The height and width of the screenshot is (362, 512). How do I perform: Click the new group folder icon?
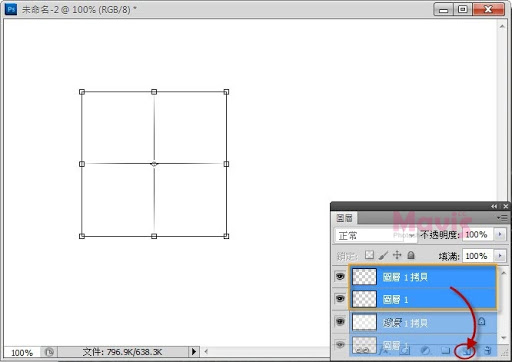[x=445, y=350]
